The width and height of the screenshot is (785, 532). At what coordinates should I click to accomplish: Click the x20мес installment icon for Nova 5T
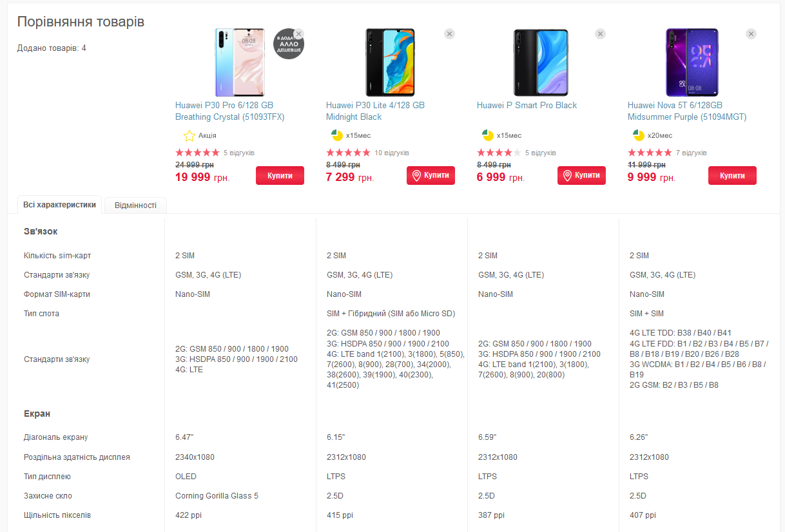(638, 135)
